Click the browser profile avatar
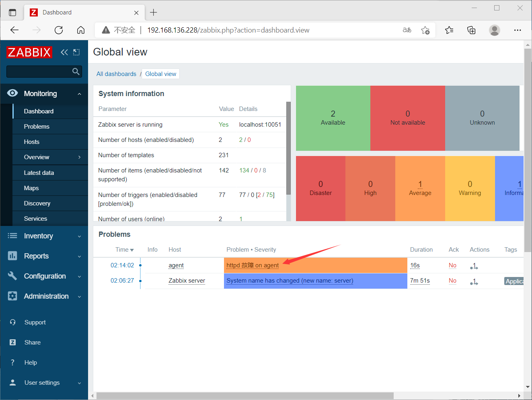The image size is (532, 400). point(495,30)
